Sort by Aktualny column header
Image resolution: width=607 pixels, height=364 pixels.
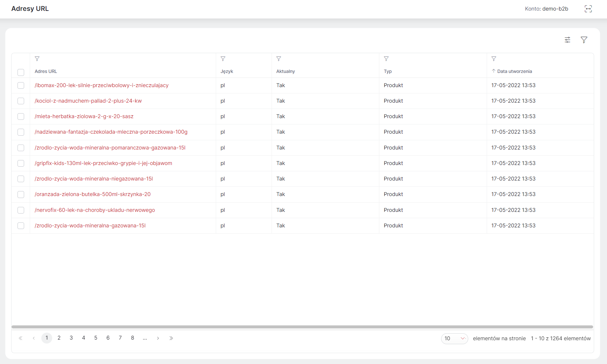(x=285, y=71)
